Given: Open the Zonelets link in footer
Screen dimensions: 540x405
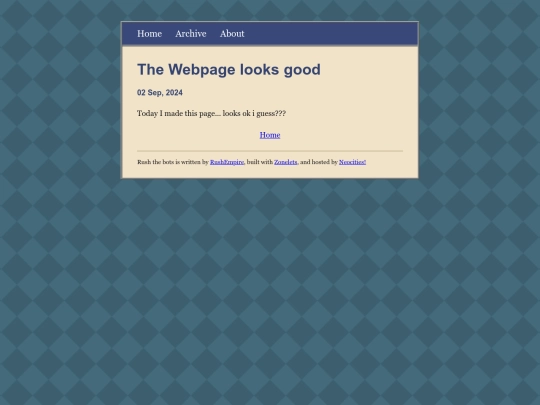Looking at the screenshot, I should [285, 162].
